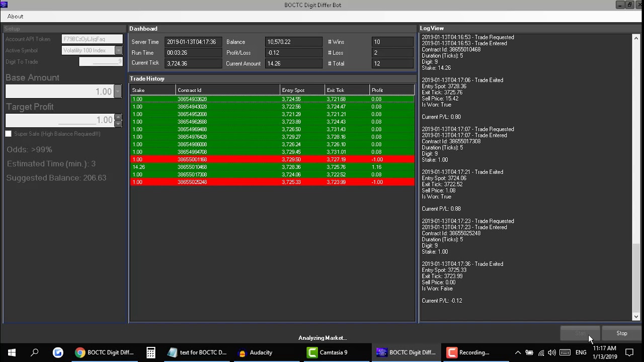The height and width of the screenshot is (362, 644).
Task: Click the Log View scroll down arrow
Action: (x=636, y=317)
